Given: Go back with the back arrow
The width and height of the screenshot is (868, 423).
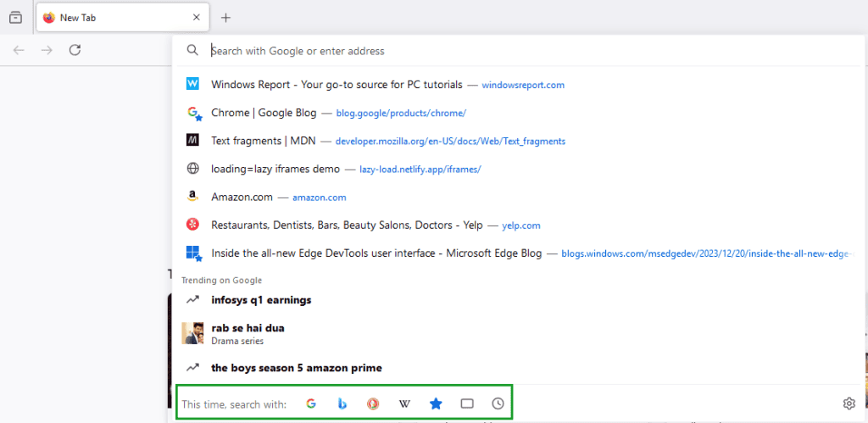Looking at the screenshot, I should pyautogui.click(x=19, y=50).
